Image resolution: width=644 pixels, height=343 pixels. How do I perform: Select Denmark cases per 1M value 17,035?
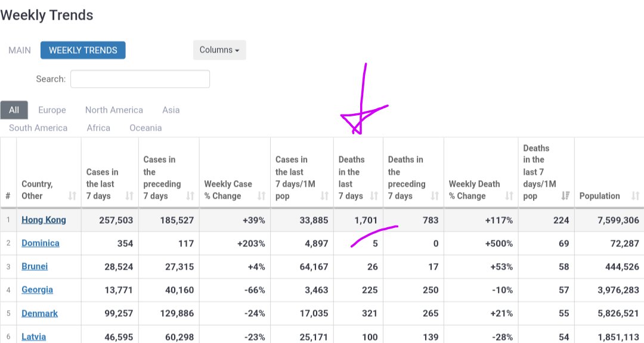click(314, 313)
